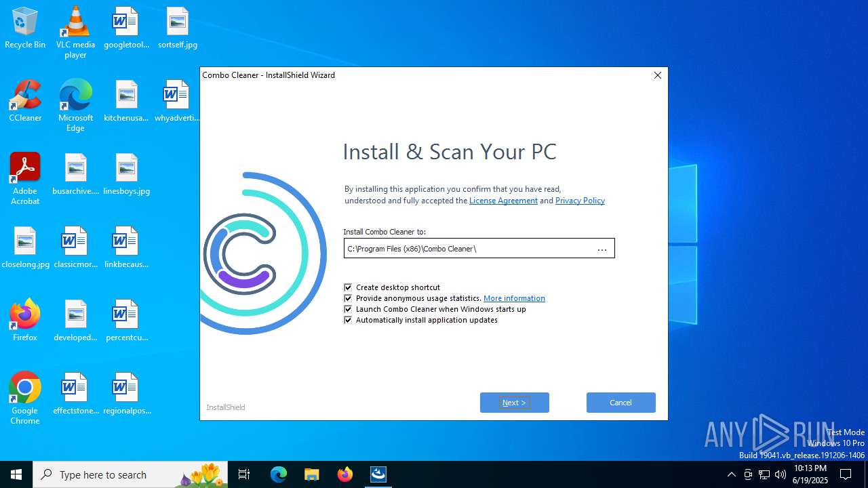
Task: Uncheck Provide anonymous usage statistics
Action: (348, 298)
